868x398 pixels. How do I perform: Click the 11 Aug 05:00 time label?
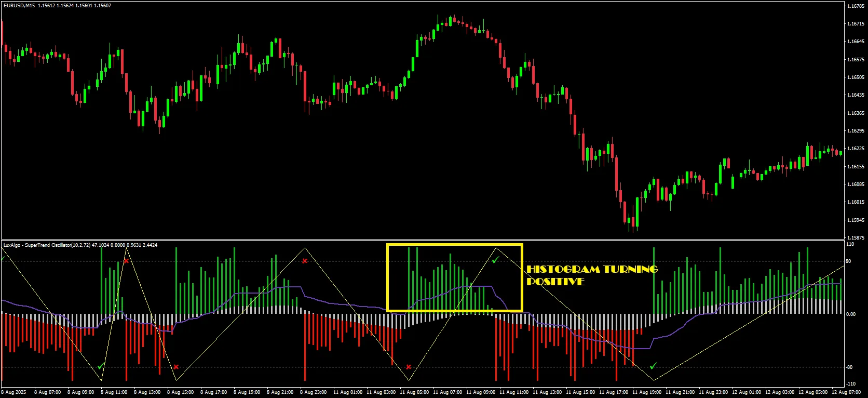click(x=414, y=392)
